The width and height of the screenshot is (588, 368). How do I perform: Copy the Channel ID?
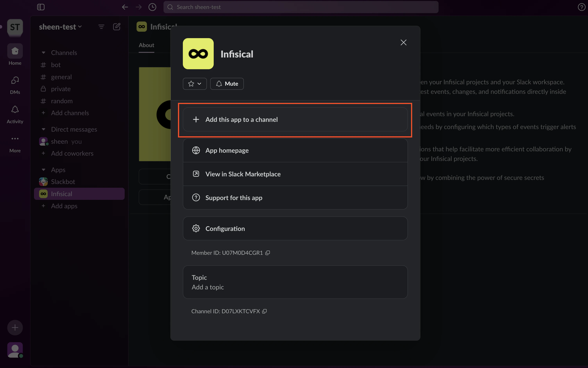(x=265, y=311)
